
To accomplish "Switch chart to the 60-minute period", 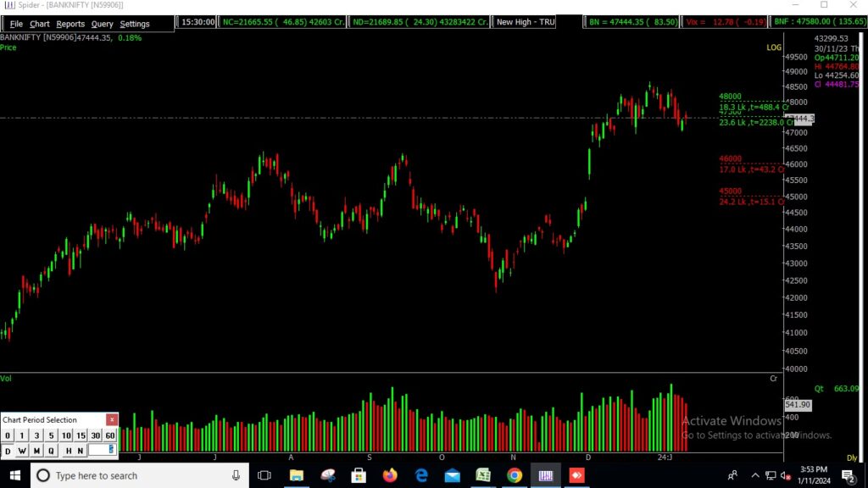I will pyautogui.click(x=110, y=435).
